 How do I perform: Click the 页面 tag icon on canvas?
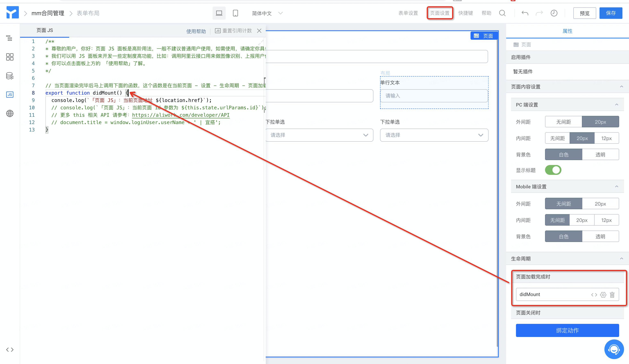(x=476, y=36)
